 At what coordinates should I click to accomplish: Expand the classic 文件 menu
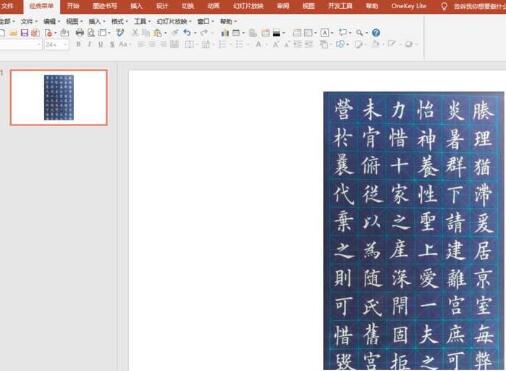29,22
